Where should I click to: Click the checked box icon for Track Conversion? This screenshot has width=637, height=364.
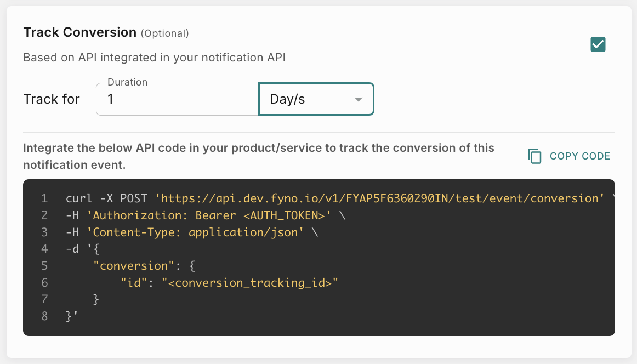598,44
